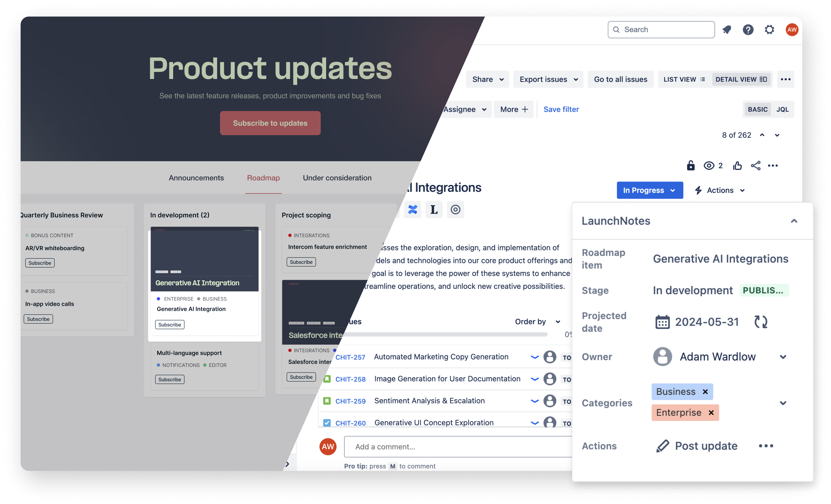The height and width of the screenshot is (504, 831).
Task: Open issue more actions ellipsis
Action: pos(773,166)
